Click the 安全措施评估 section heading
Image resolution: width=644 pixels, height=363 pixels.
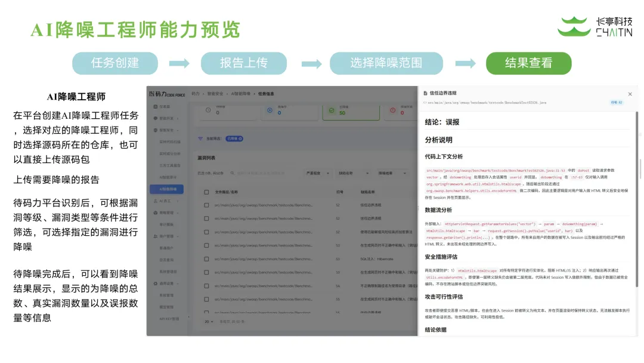tap(441, 257)
